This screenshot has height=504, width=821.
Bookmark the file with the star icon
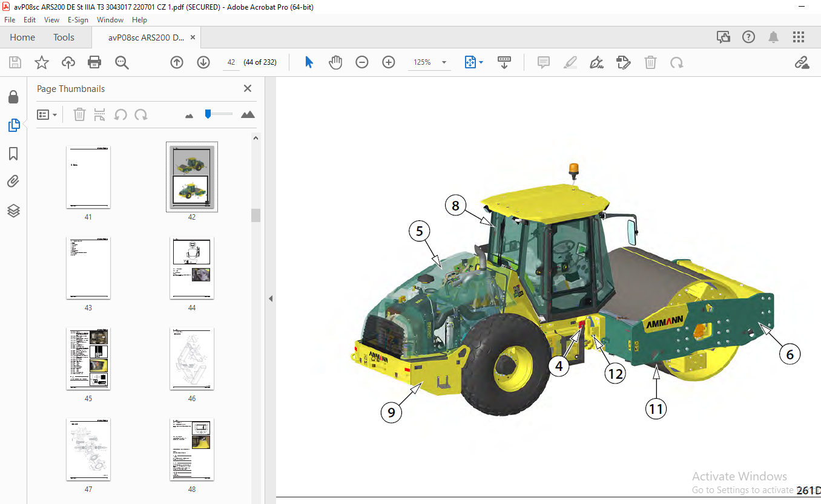pyautogui.click(x=41, y=62)
